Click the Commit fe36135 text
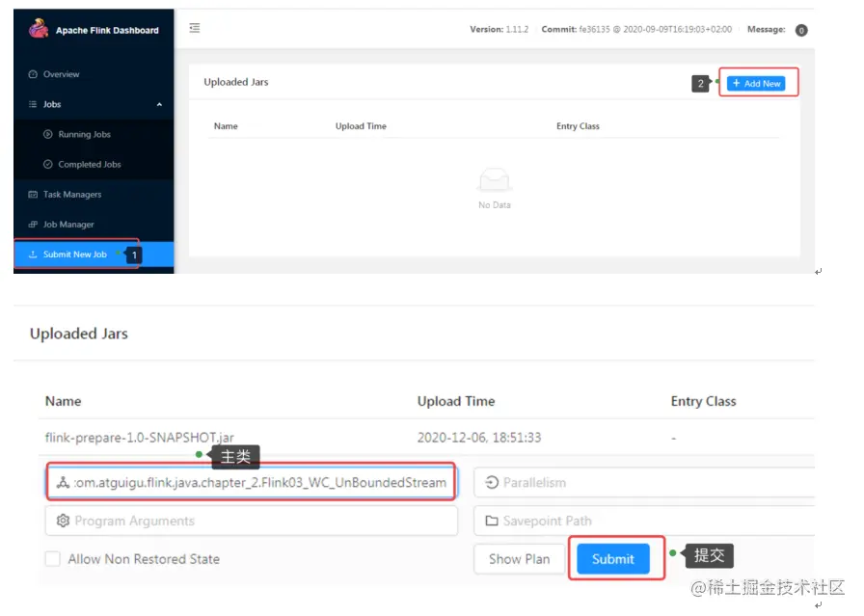The image size is (864, 616). (x=636, y=29)
